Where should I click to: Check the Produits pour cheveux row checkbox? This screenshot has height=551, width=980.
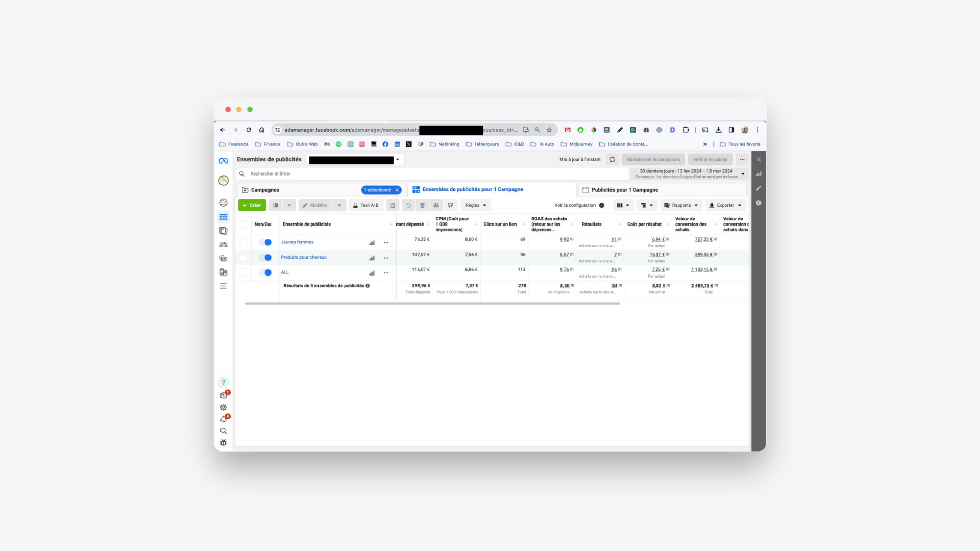[x=243, y=258]
